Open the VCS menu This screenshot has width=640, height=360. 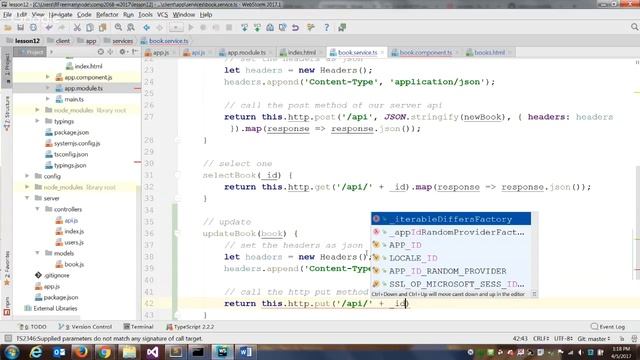click(x=162, y=15)
